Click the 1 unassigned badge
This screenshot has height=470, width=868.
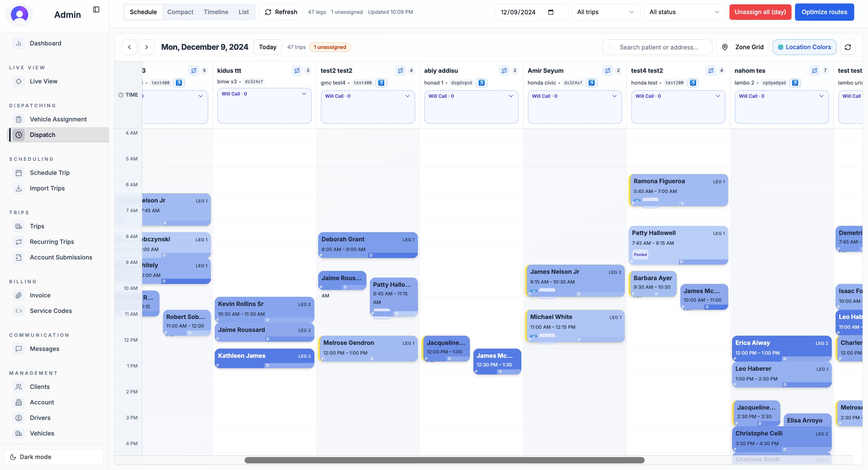click(330, 47)
